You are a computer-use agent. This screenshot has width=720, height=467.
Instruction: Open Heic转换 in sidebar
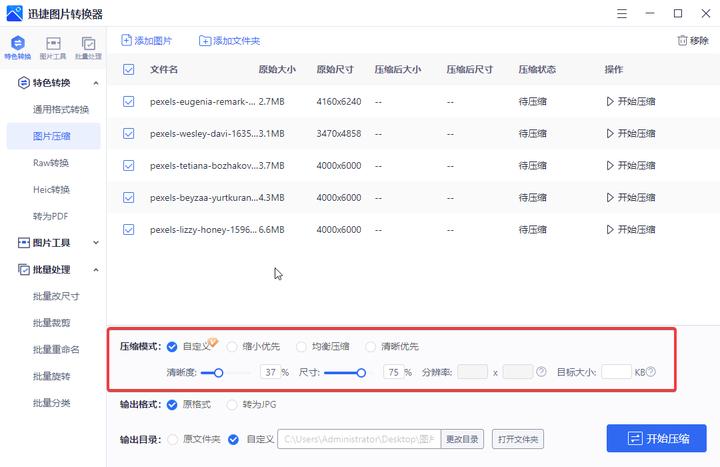(x=51, y=189)
